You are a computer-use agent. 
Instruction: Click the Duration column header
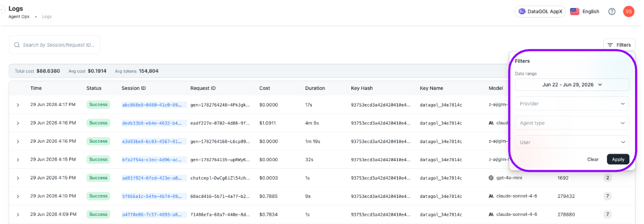click(315, 88)
